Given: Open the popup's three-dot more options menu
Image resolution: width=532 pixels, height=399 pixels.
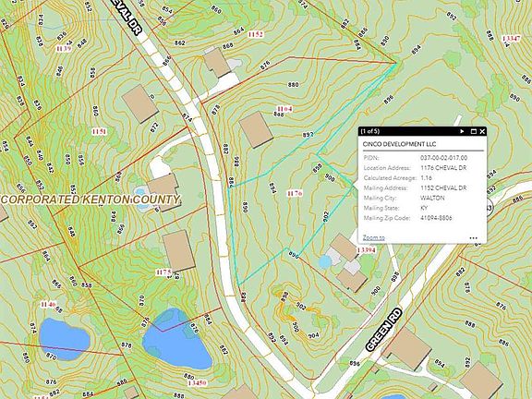Looking at the screenshot, I should coord(474,238).
